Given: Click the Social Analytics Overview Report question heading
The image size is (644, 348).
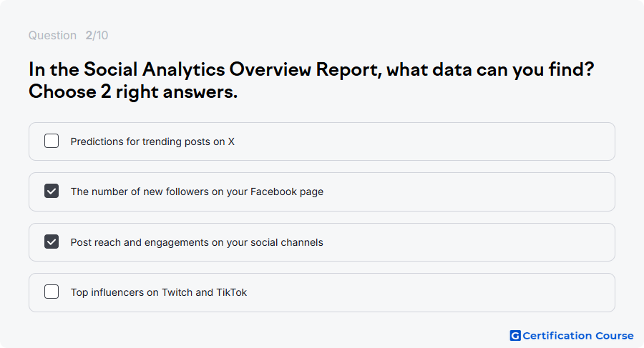Looking at the screenshot, I should tap(311, 69).
